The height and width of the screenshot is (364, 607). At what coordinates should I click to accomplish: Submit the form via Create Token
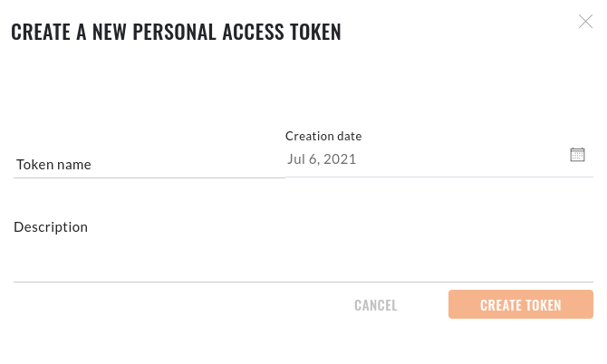point(520,305)
